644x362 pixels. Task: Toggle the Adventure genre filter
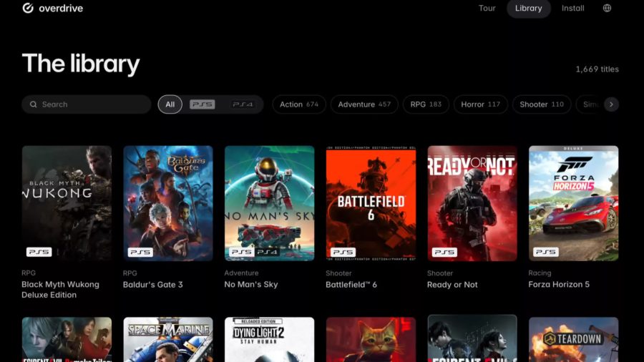click(x=364, y=104)
